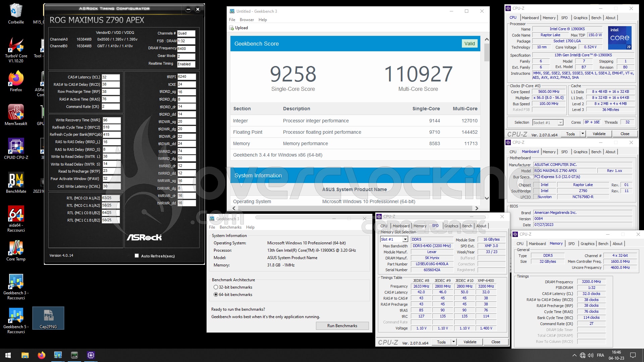Select the SPD tab in the Memory CPU-Z window
This screenshot has width=644, height=362.
coord(571,244)
